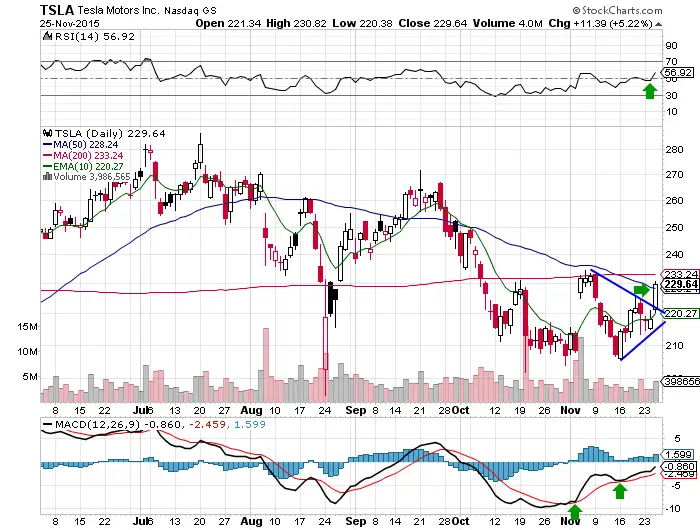Click the 70 level on the RSI axis
The width and height of the screenshot is (700, 530).
coord(671,62)
